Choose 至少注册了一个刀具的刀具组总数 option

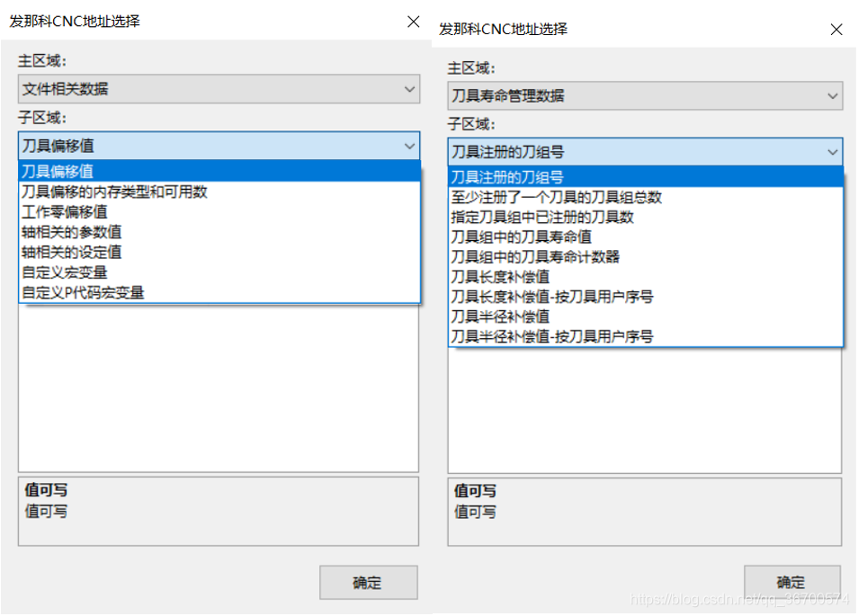point(645,197)
